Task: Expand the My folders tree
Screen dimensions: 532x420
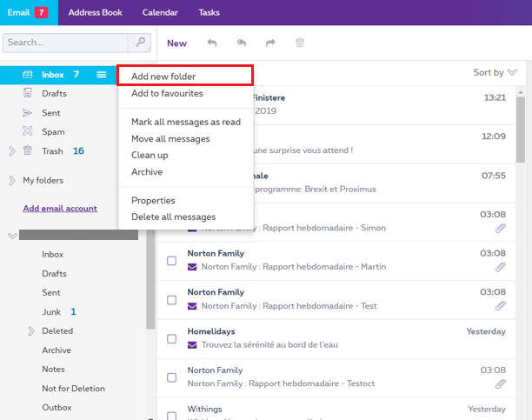Action: [x=11, y=181]
